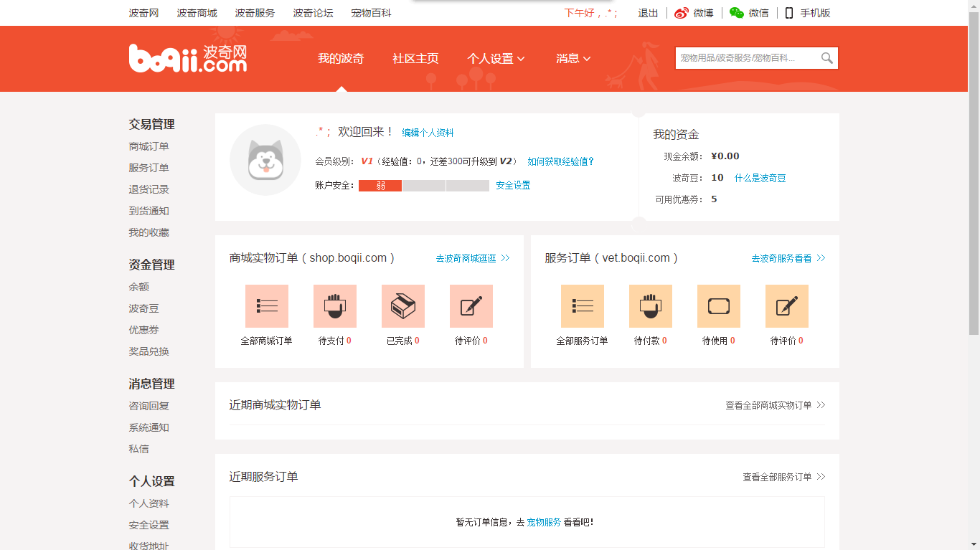The width and height of the screenshot is (980, 550).
Task: Click 如何获取经验值? link
Action: coord(561,161)
